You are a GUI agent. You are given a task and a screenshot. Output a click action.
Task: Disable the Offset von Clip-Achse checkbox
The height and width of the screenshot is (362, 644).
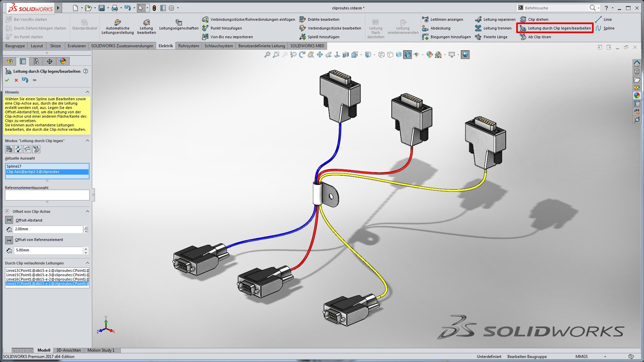click(x=7, y=211)
